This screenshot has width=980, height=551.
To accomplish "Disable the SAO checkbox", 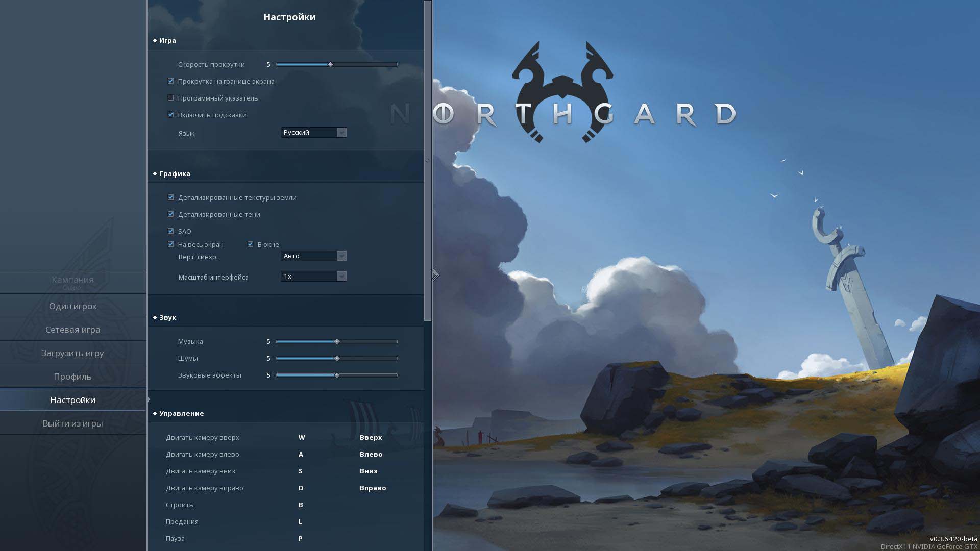I will (170, 231).
